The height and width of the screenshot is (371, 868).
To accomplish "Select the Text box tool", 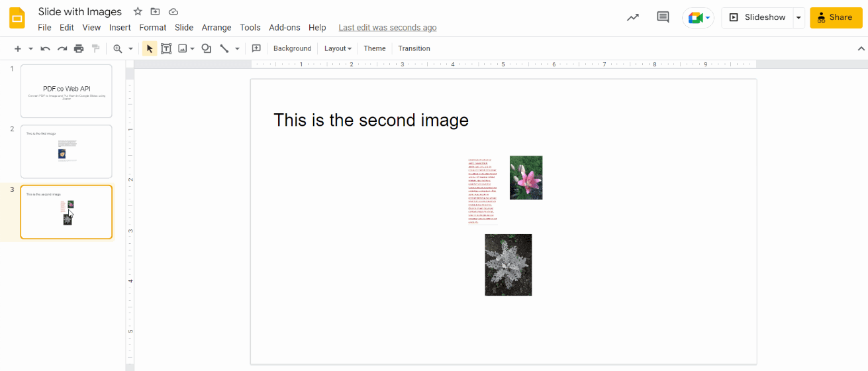I will click(166, 48).
